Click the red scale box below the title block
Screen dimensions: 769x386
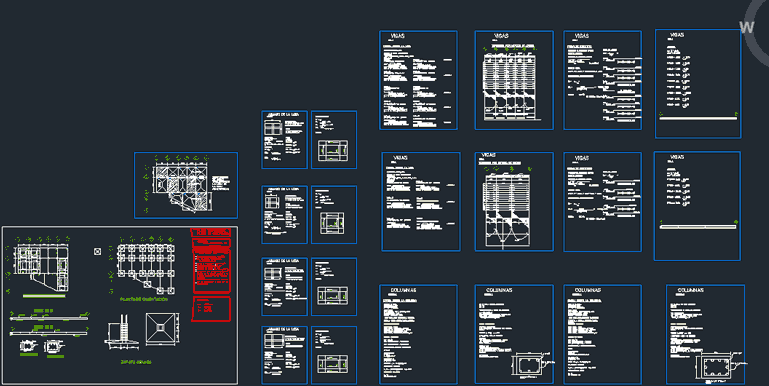[x=211, y=309]
